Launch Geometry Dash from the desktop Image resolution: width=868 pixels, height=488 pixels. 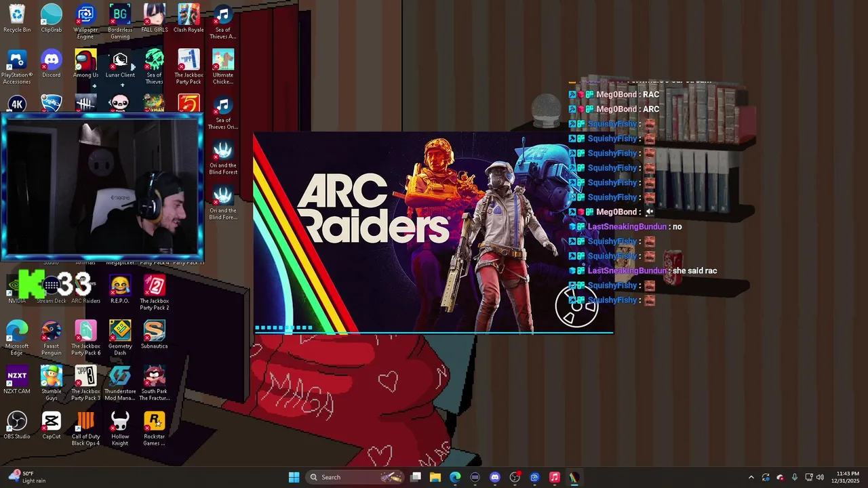[x=120, y=339]
